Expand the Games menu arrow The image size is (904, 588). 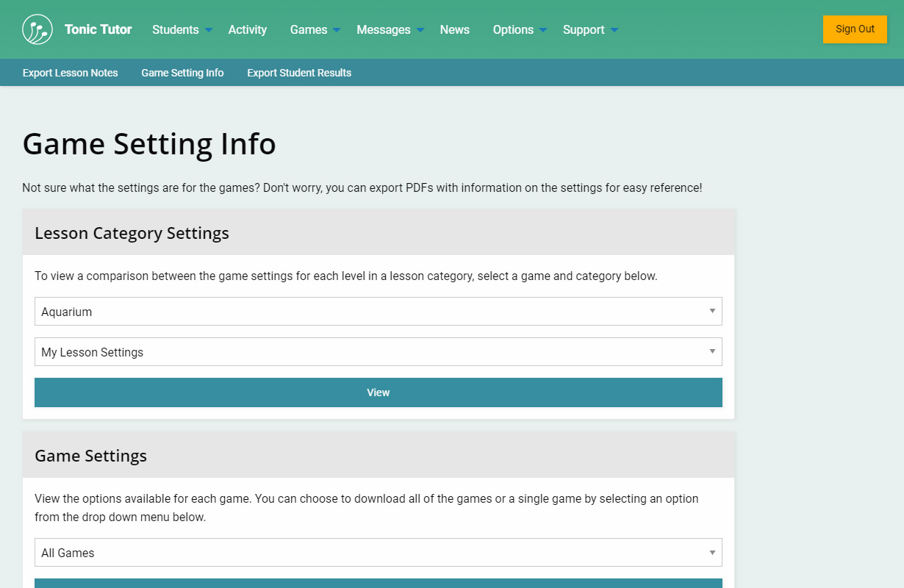pyautogui.click(x=337, y=30)
